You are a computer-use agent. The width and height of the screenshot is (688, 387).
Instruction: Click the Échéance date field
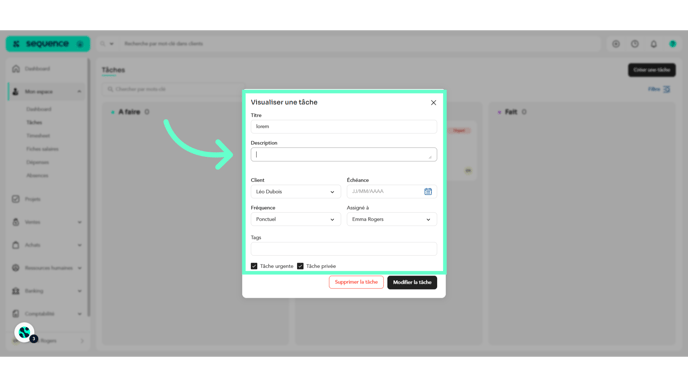(x=392, y=191)
